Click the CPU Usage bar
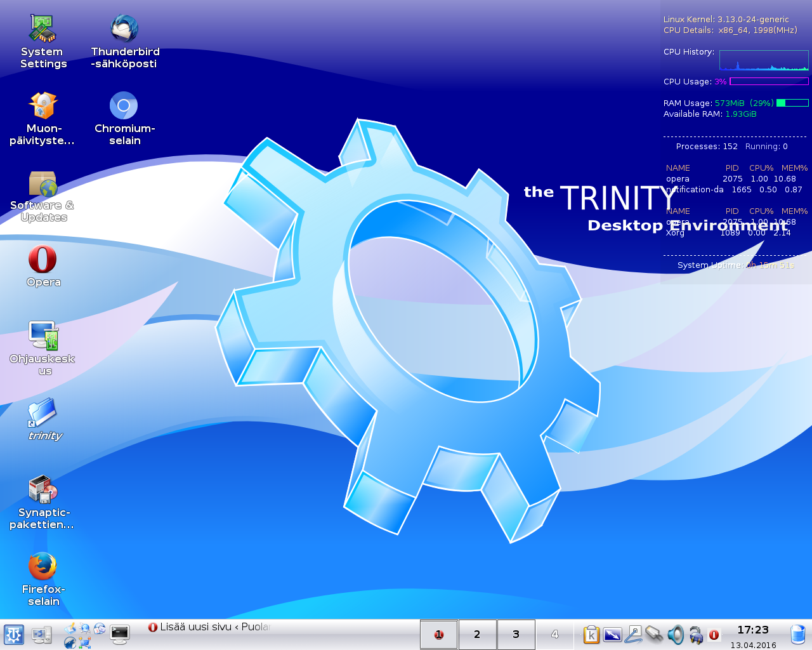Screen dimensions: 812x650 [x=769, y=81]
